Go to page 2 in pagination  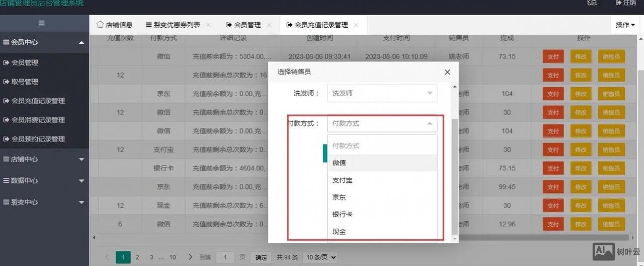(137, 257)
